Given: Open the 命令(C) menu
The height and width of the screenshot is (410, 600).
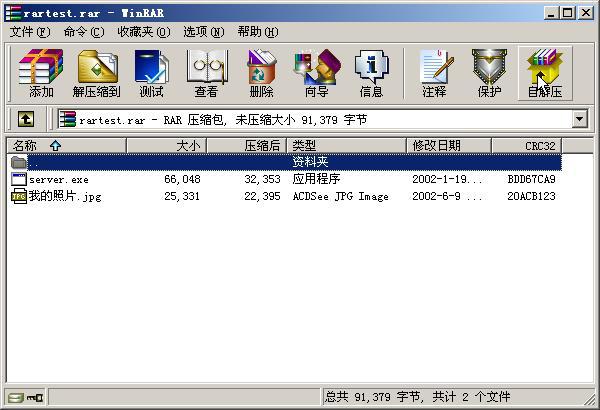Looking at the screenshot, I should 84,32.
